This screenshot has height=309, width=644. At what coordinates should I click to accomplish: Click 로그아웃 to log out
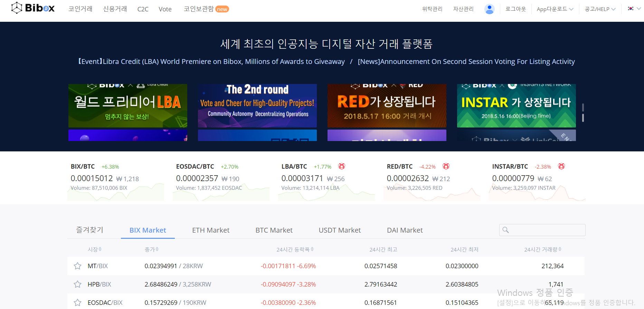pyautogui.click(x=516, y=9)
